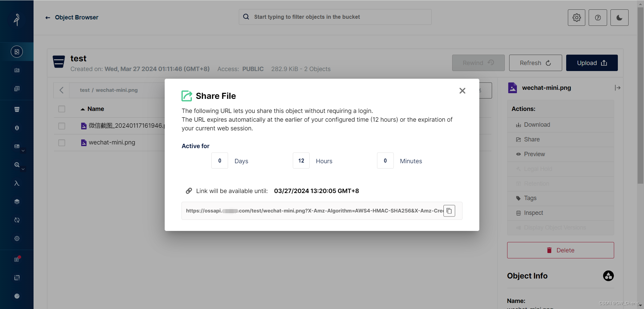Open Site Replication sidebar icon
This screenshot has width=644, height=309.
click(x=17, y=220)
